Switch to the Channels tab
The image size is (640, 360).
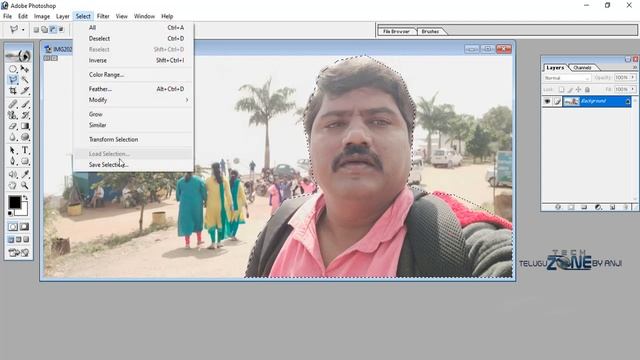click(x=582, y=68)
